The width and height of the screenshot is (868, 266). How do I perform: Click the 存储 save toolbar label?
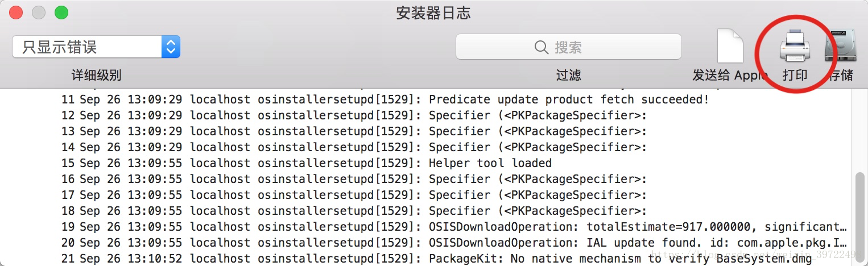point(841,75)
